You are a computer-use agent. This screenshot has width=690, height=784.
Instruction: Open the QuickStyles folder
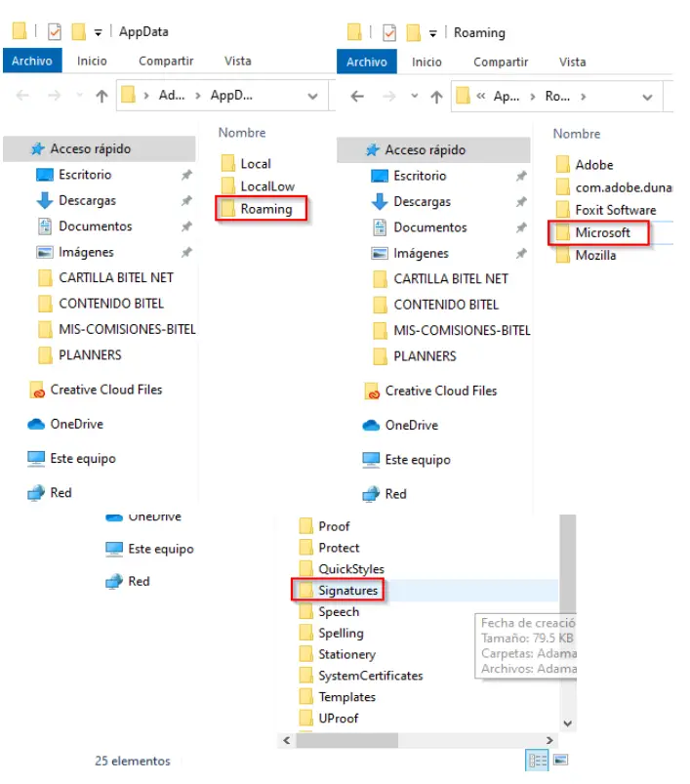(x=342, y=569)
